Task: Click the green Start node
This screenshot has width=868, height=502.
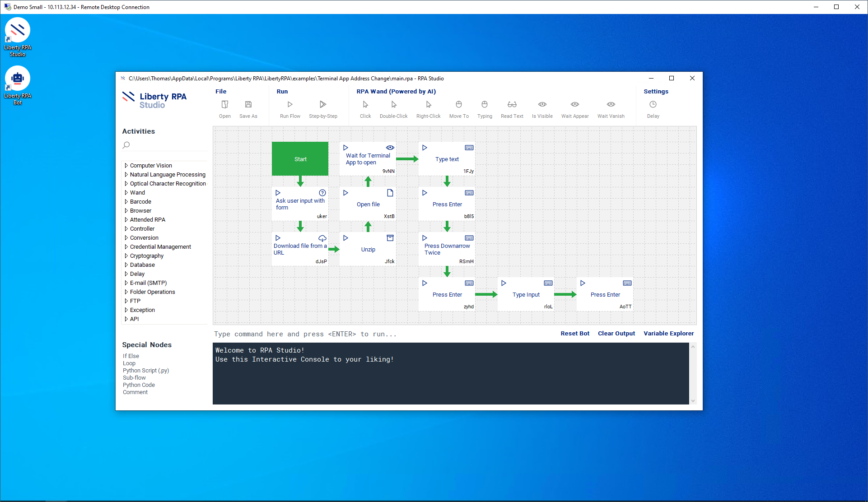Action: [x=300, y=159]
